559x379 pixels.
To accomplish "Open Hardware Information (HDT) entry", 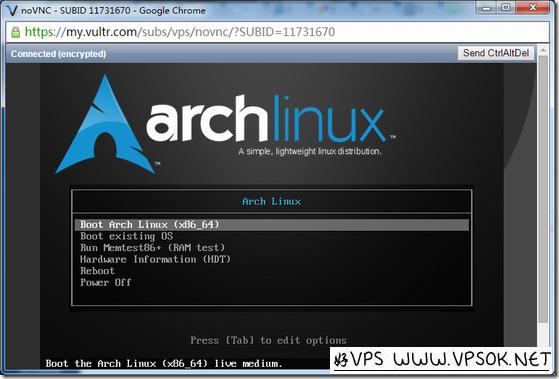I will click(155, 259).
